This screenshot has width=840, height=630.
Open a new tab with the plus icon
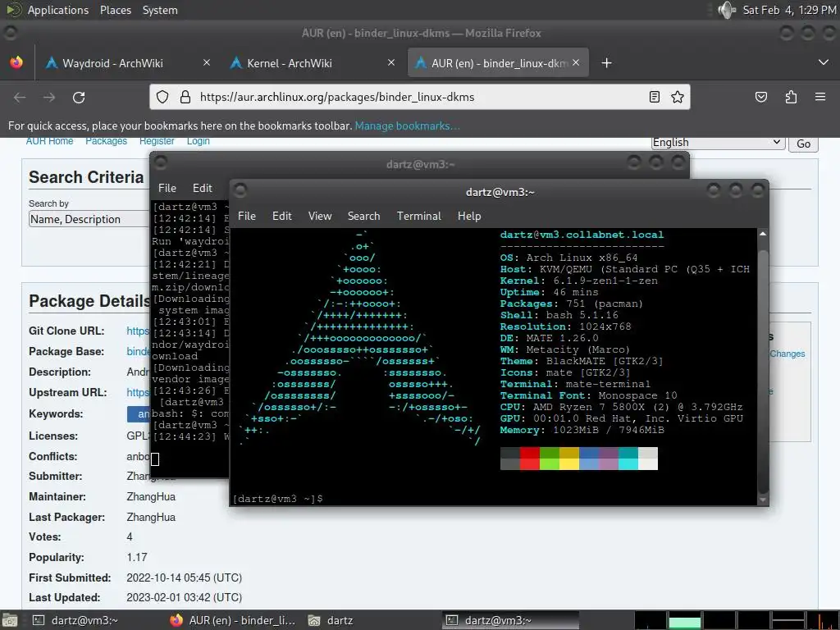pyautogui.click(x=606, y=63)
